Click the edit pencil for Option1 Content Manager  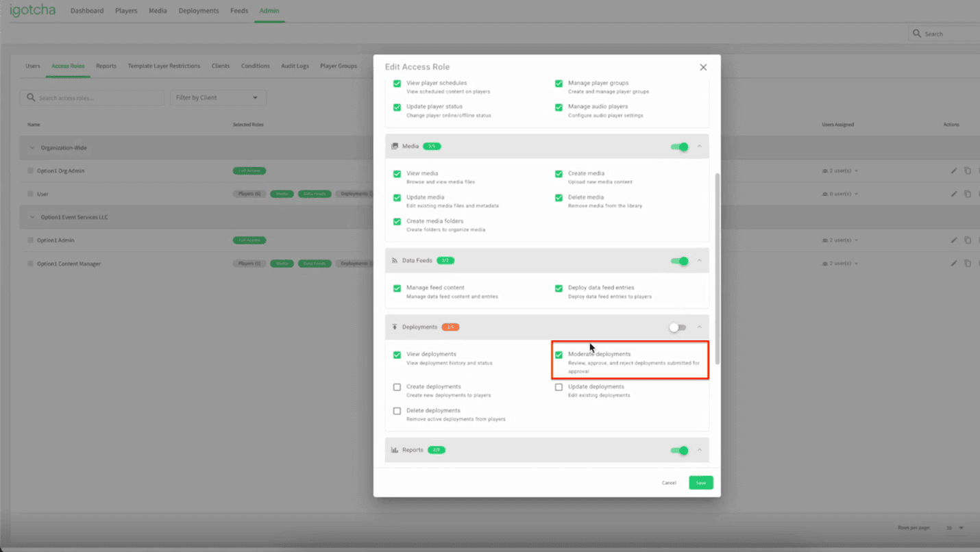954,264
